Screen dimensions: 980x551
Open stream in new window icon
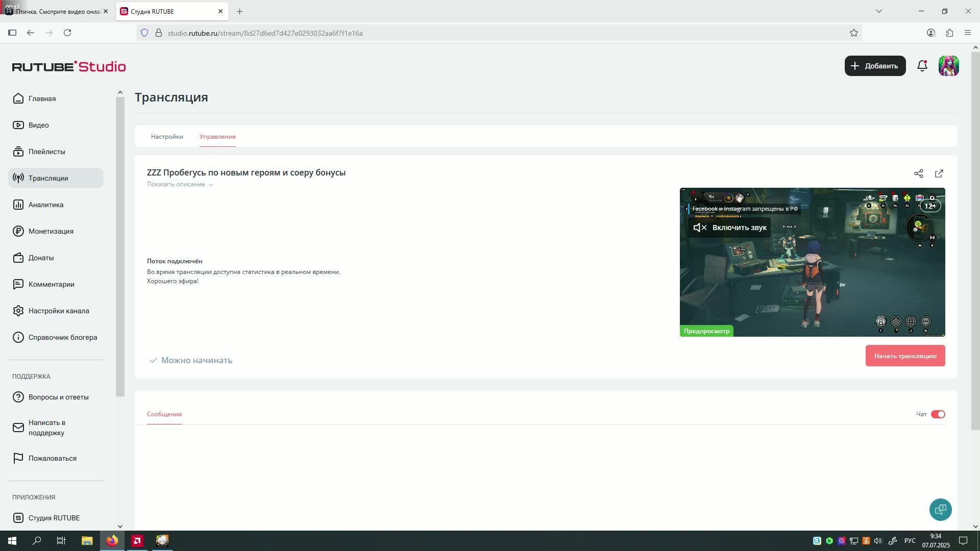pos(939,173)
